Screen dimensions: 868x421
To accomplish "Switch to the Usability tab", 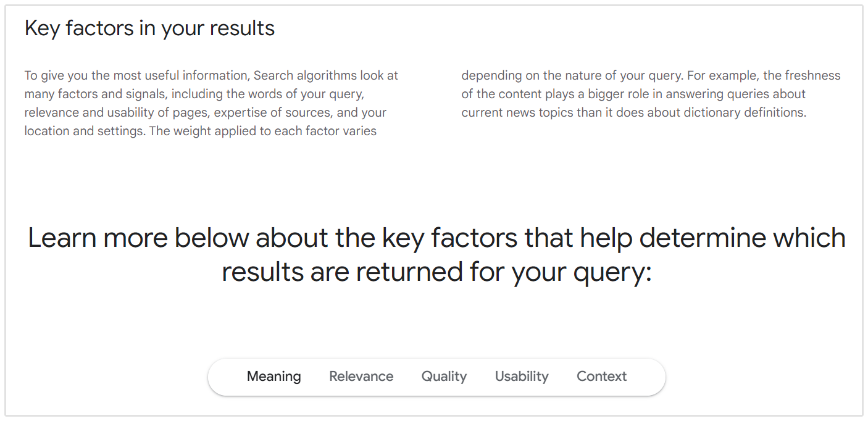I will pos(521,376).
